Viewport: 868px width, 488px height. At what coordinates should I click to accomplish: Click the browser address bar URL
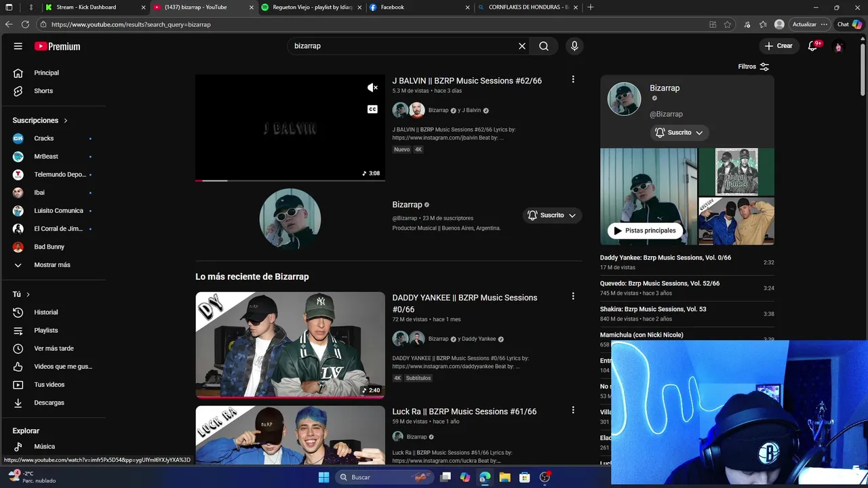point(131,24)
